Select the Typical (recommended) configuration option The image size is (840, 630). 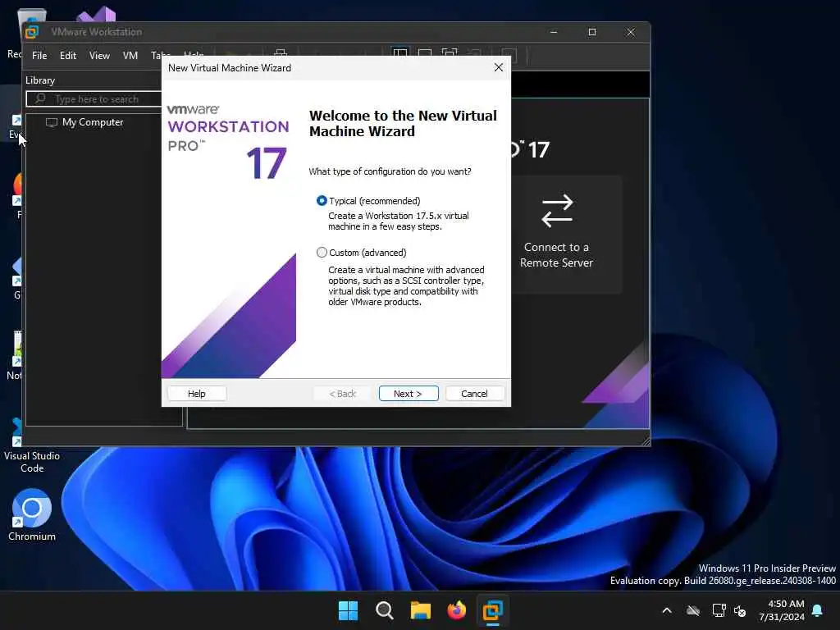coord(322,201)
